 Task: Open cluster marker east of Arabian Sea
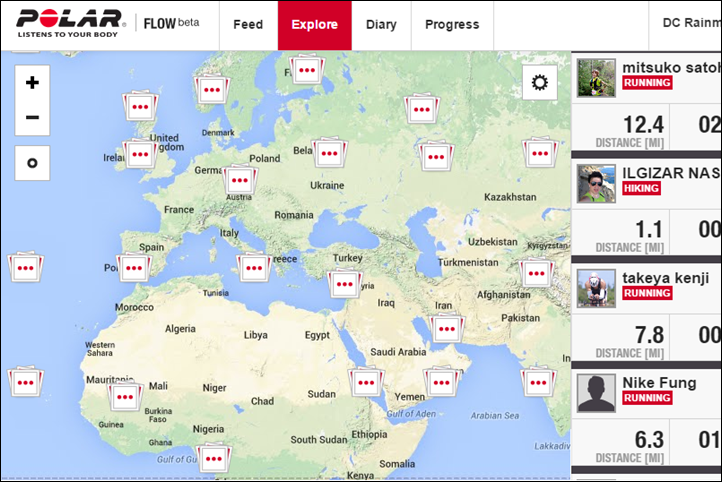point(538,382)
